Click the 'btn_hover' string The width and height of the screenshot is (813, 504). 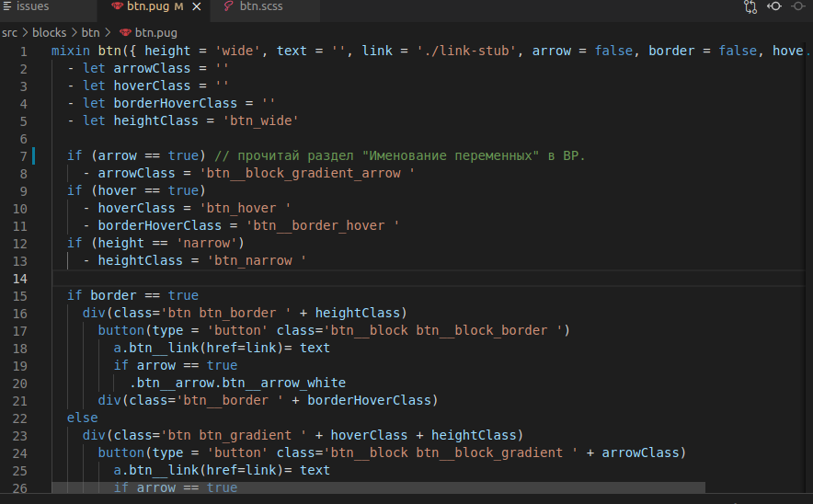click(246, 208)
